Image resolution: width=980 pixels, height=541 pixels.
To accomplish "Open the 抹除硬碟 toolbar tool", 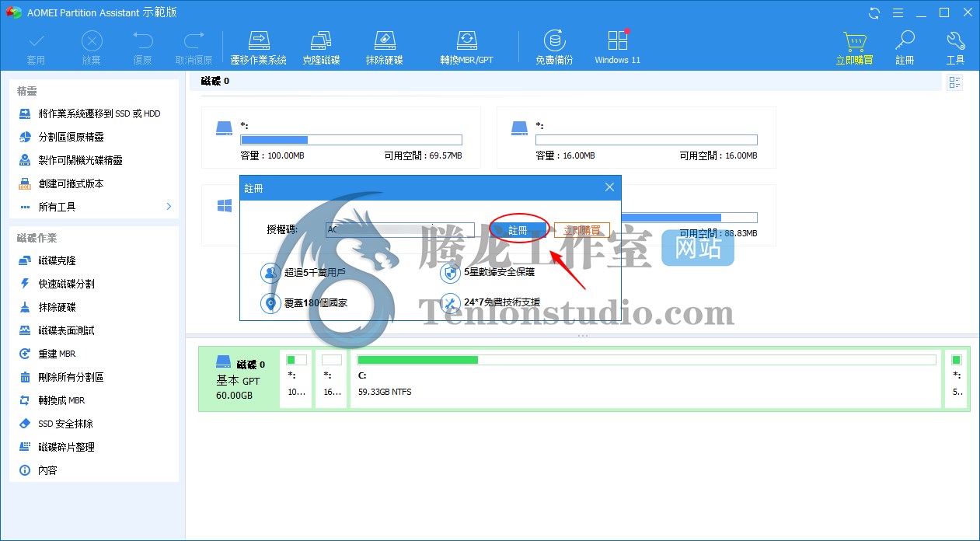I will pyautogui.click(x=385, y=47).
